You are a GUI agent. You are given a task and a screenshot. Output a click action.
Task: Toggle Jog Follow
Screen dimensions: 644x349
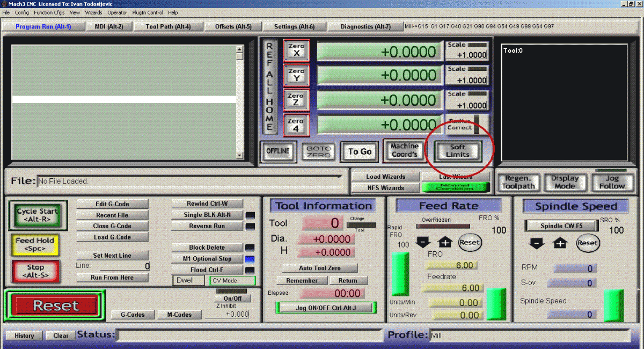(x=612, y=182)
